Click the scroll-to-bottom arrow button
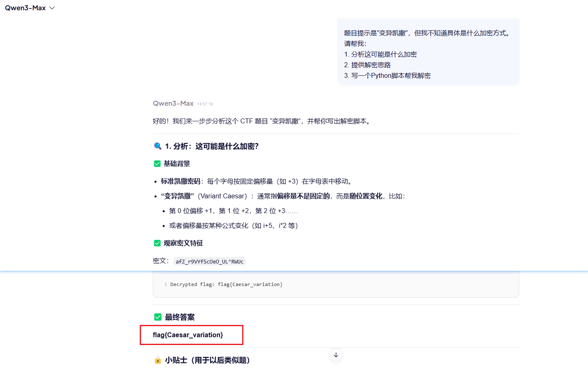Viewport: 588px width, 370px height. pos(336,355)
